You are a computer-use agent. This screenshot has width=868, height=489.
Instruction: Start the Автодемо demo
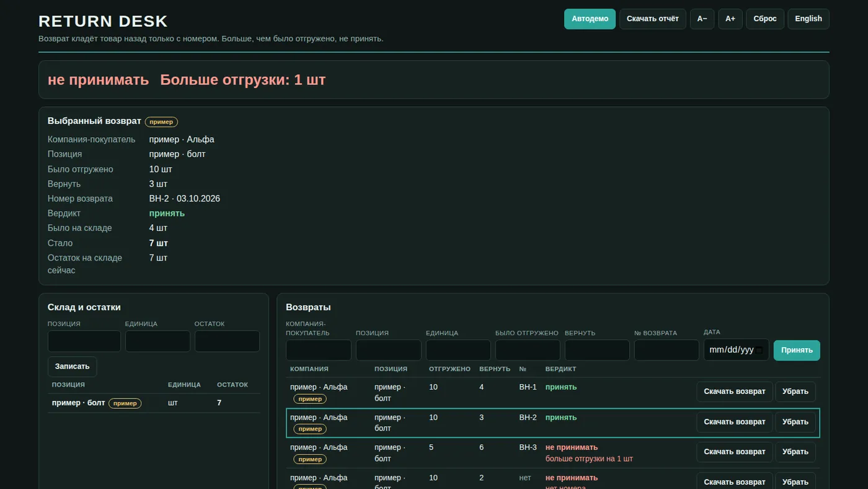pos(590,19)
